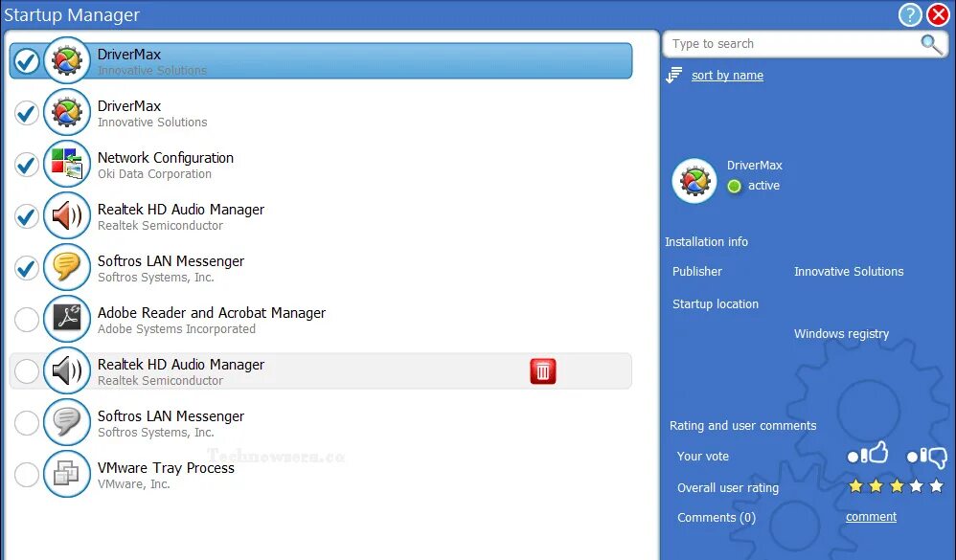Image resolution: width=956 pixels, height=560 pixels.
Task: Uncheck the highlighted first DriverMax entry
Action: pos(27,61)
